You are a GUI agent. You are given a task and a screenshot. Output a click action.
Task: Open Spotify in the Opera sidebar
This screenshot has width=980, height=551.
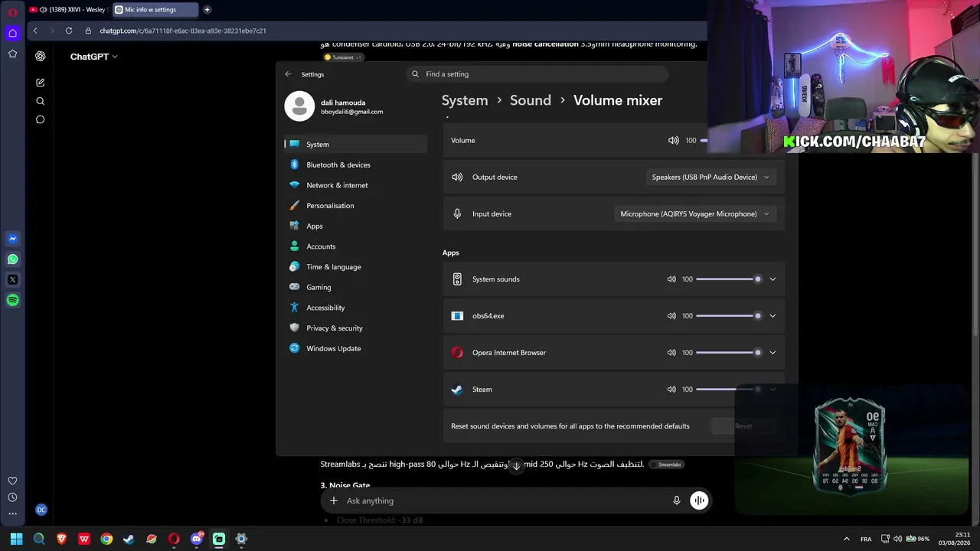point(12,300)
